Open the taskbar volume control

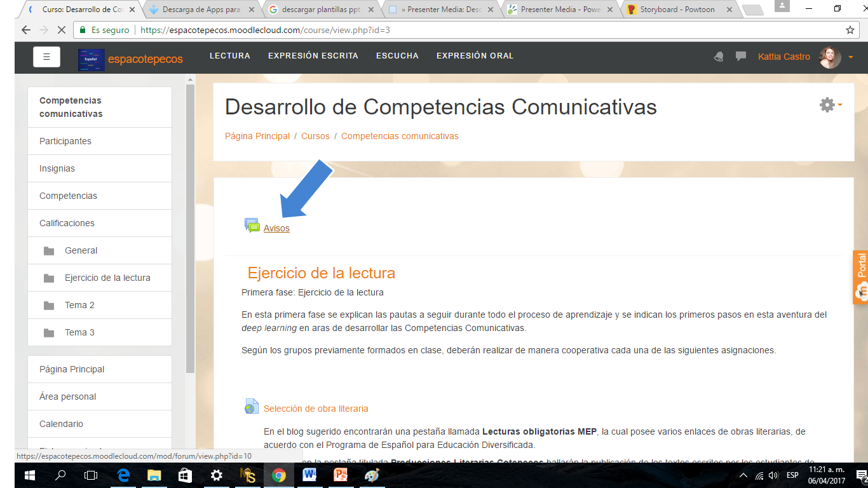[x=773, y=475]
